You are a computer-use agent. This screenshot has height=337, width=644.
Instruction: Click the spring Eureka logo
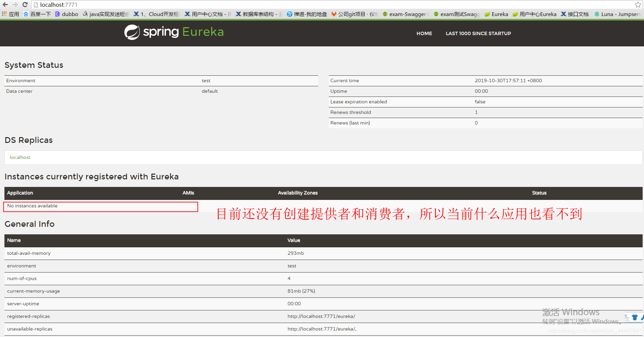(174, 32)
